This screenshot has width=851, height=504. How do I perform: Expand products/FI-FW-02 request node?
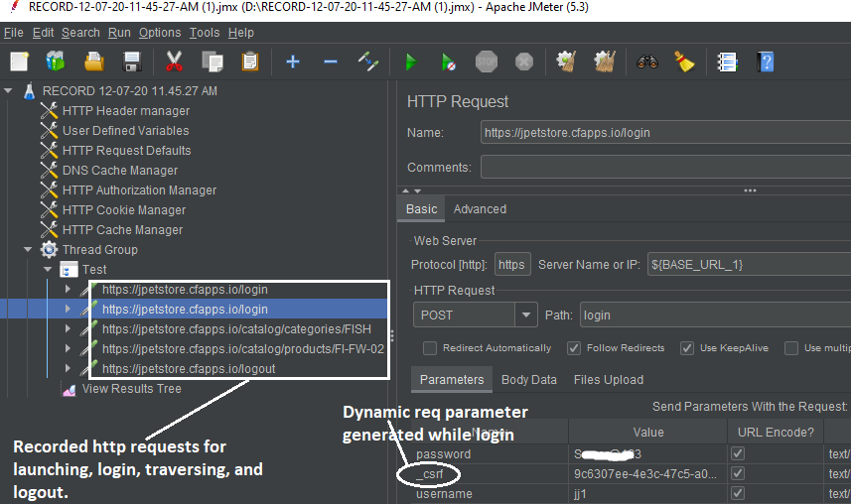tap(68, 348)
